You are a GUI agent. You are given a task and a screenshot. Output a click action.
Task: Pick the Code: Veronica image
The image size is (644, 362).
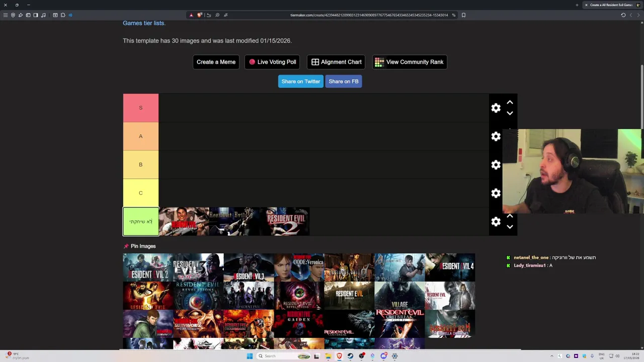pyautogui.click(x=299, y=267)
